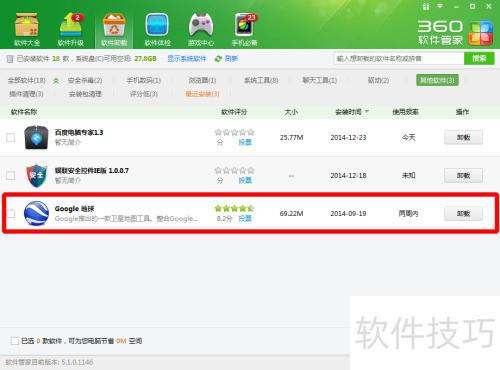Screen dimensions: 500x370
Task: Click the 2014-09-19 install date
Action: coord(348,213)
